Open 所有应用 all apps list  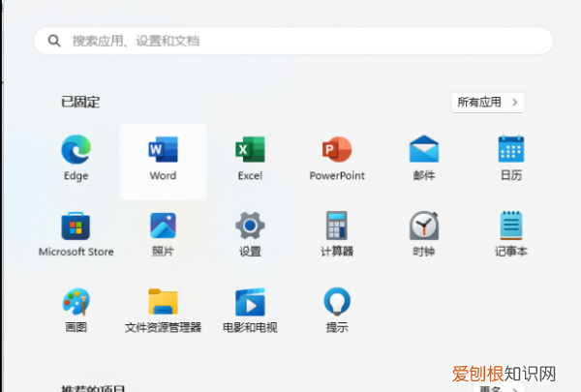488,103
